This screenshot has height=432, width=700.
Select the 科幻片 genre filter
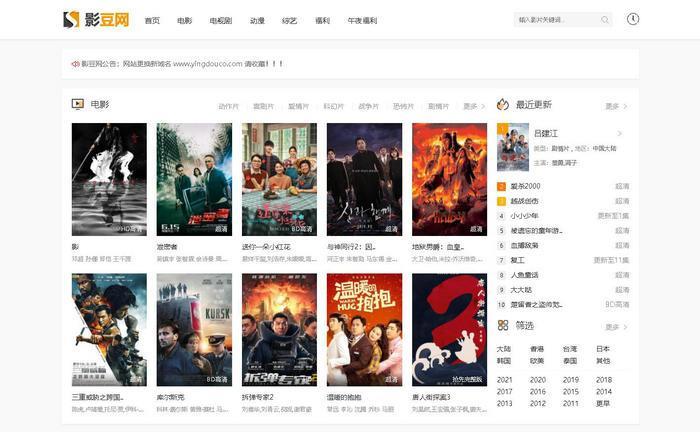[x=333, y=106]
